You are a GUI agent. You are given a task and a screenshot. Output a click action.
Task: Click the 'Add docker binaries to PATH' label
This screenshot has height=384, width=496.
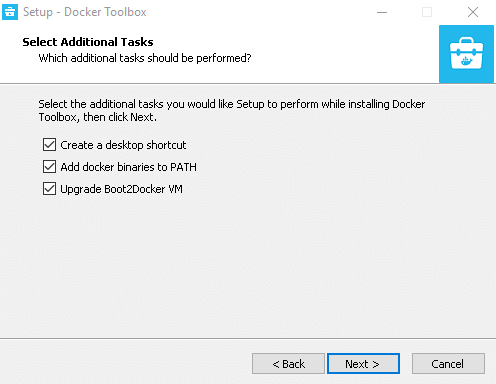pyautogui.click(x=129, y=167)
